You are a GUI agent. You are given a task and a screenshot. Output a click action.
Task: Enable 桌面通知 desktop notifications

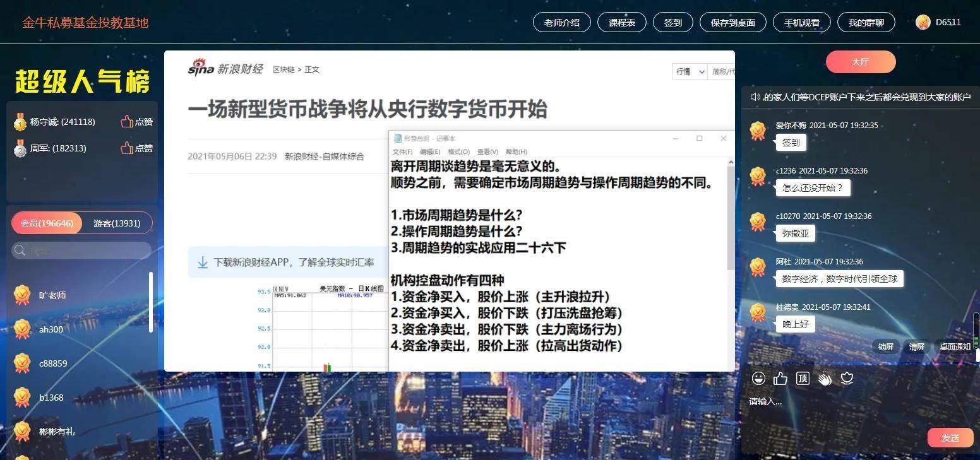pos(955,346)
